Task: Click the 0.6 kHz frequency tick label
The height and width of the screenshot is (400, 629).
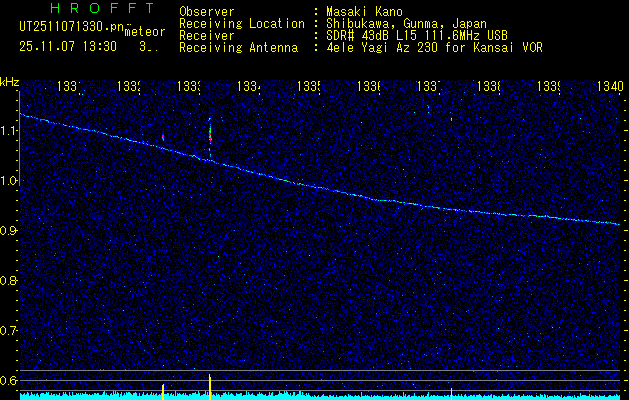Action: 10,381
